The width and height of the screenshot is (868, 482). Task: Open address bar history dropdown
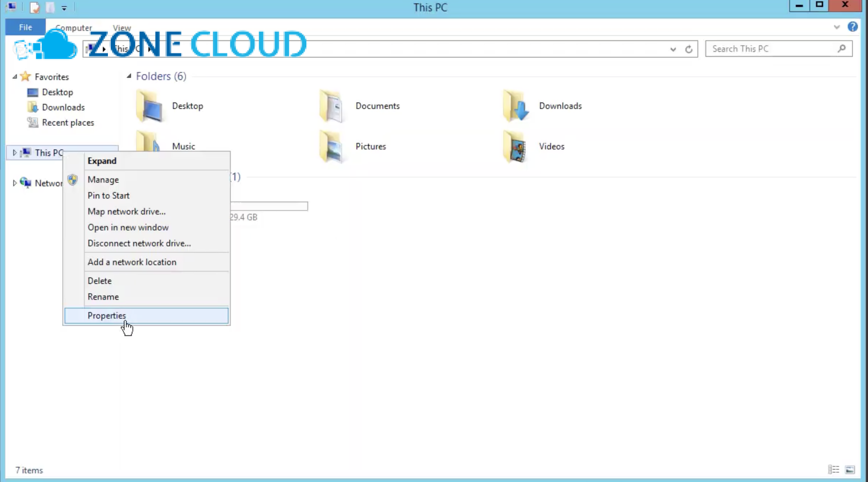pyautogui.click(x=673, y=49)
